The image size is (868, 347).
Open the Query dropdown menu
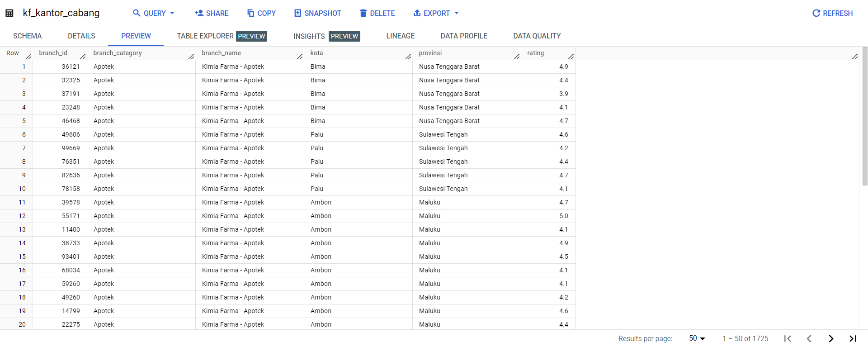154,13
